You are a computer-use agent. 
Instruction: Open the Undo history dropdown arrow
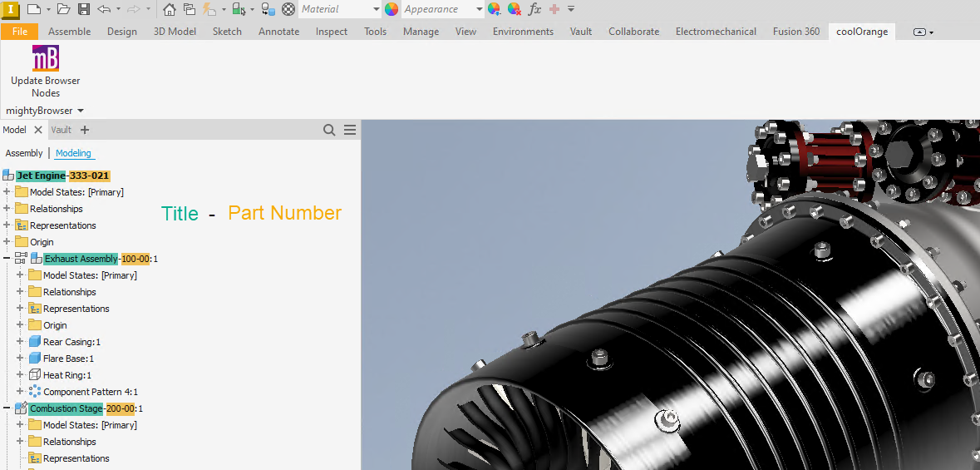(118, 9)
